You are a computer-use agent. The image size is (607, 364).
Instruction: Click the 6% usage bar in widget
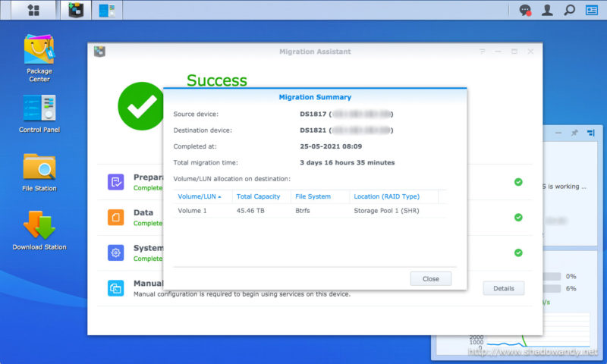click(552, 289)
